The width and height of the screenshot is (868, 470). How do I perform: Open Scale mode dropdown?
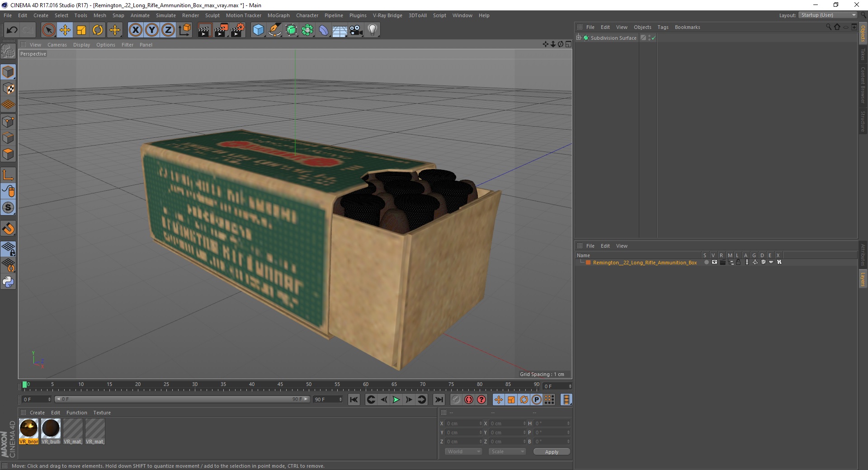[x=507, y=451]
